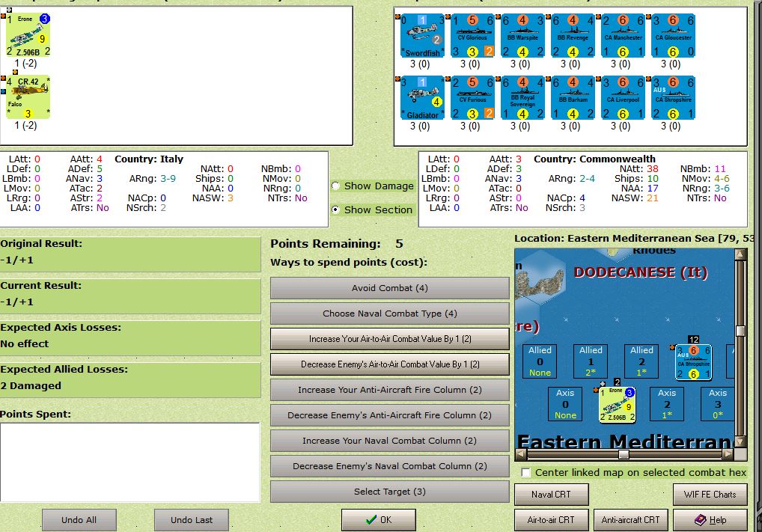762x532 pixels.
Task: Click the Undo All button
Action: (79, 520)
